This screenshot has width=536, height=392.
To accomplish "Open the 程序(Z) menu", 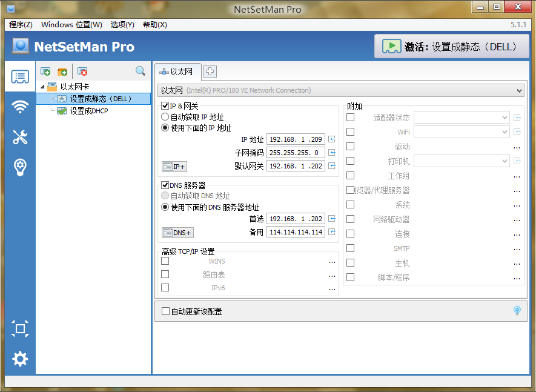I will (x=21, y=25).
